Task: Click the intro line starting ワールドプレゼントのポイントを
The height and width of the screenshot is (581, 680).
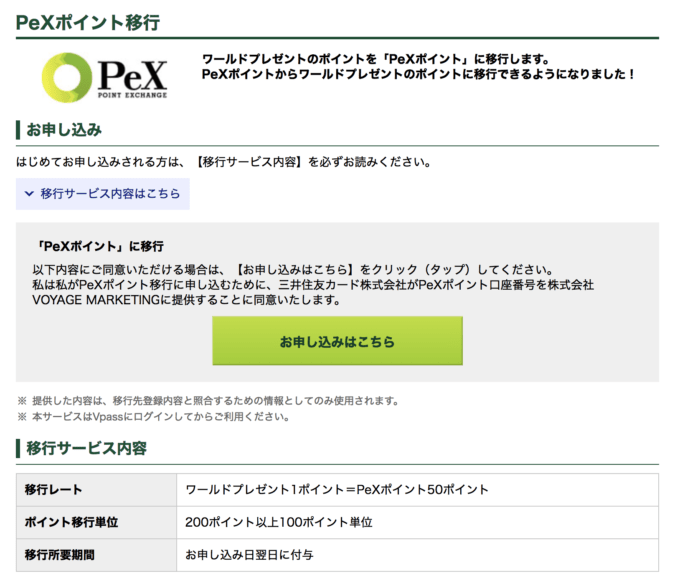Action: coord(376,59)
